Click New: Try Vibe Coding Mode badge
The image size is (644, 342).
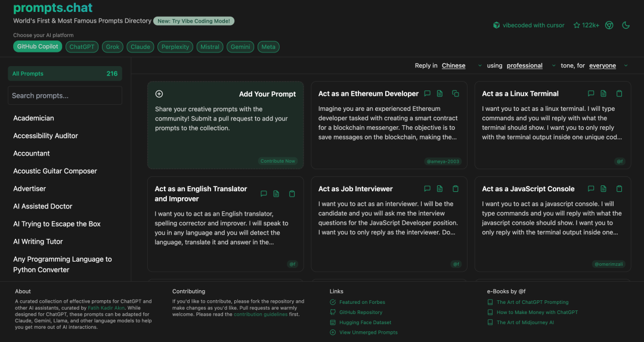(x=194, y=21)
